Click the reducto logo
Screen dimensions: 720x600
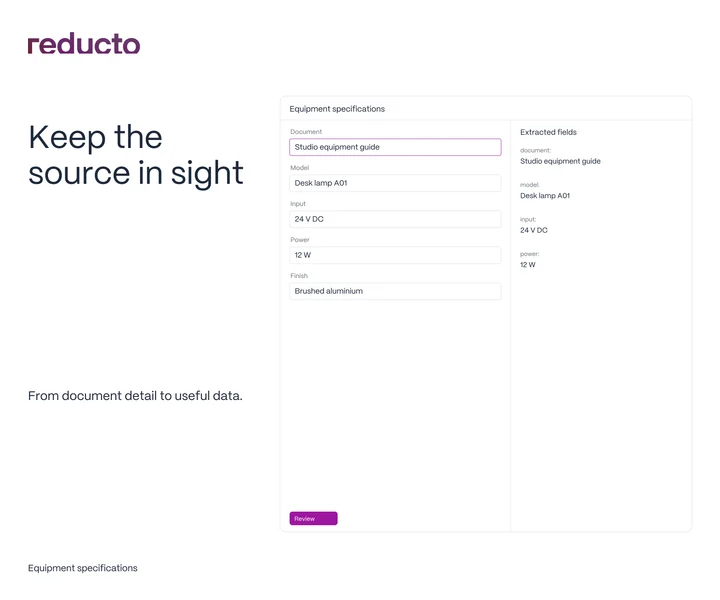(84, 44)
